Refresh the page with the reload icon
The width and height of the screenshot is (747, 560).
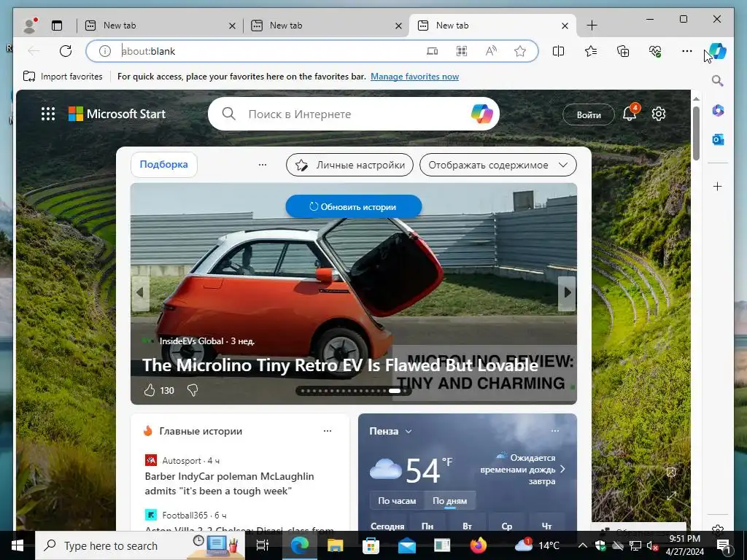pos(66,51)
